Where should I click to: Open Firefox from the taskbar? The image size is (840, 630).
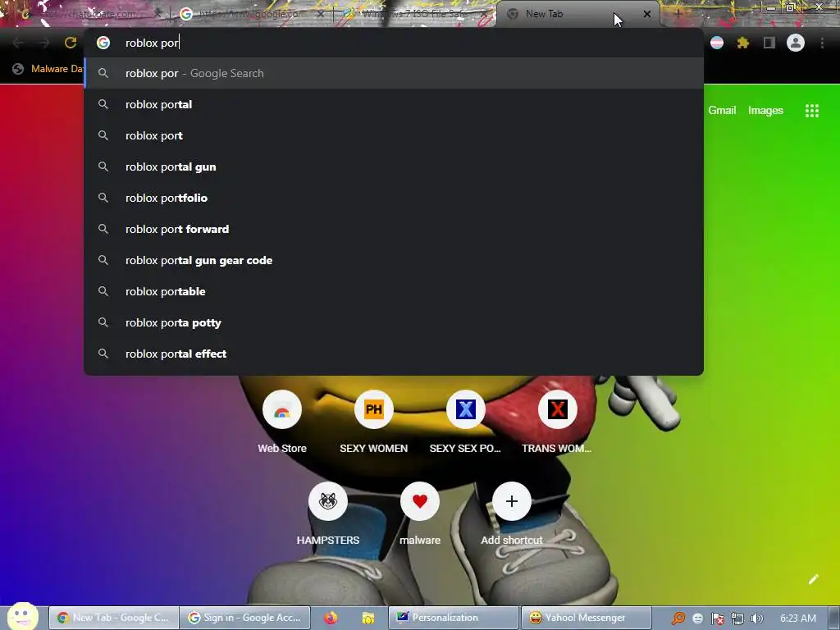click(x=331, y=618)
